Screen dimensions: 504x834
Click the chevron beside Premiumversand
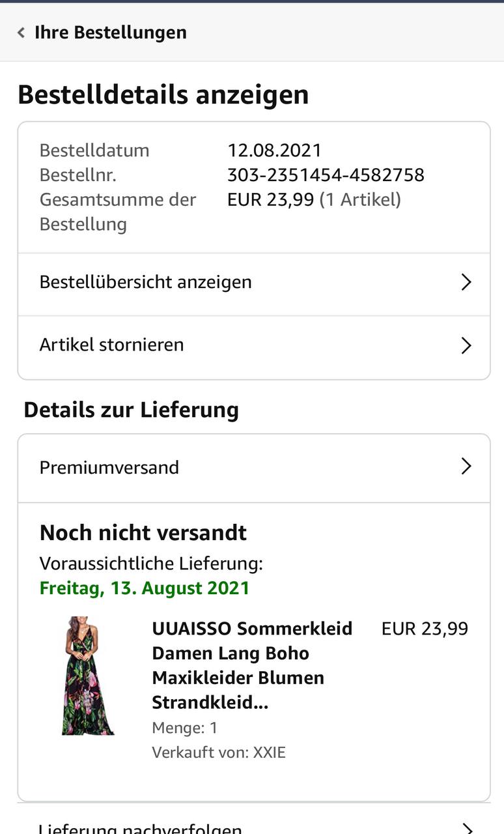click(466, 467)
